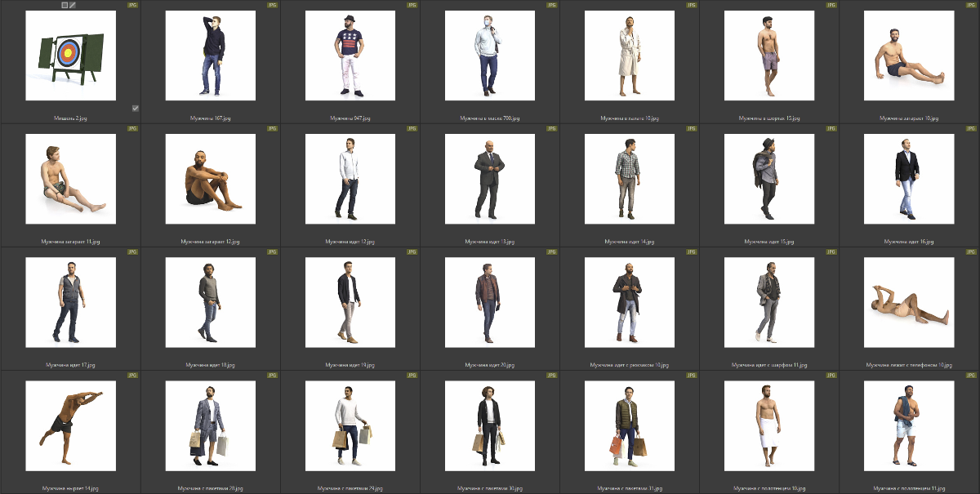Click the JPG badge on Мужчины 167 tile
The height and width of the screenshot is (494, 980).
(272, 5)
